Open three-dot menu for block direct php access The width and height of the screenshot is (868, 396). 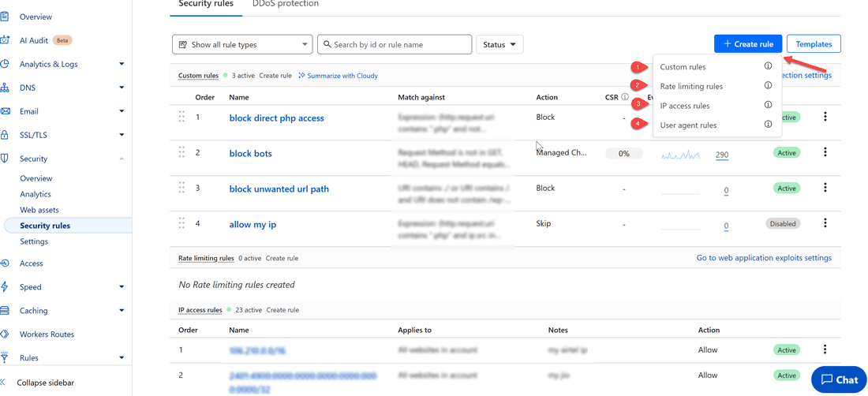[825, 117]
